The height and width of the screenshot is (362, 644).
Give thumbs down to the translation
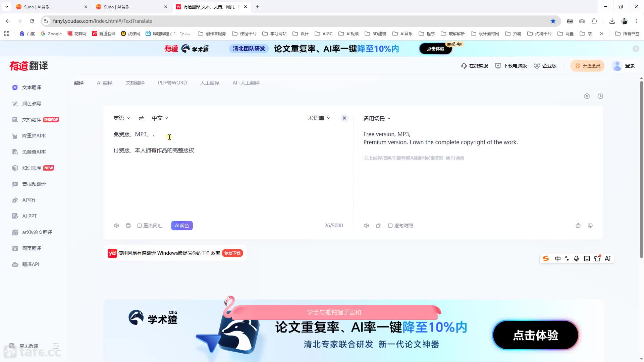coord(590,226)
